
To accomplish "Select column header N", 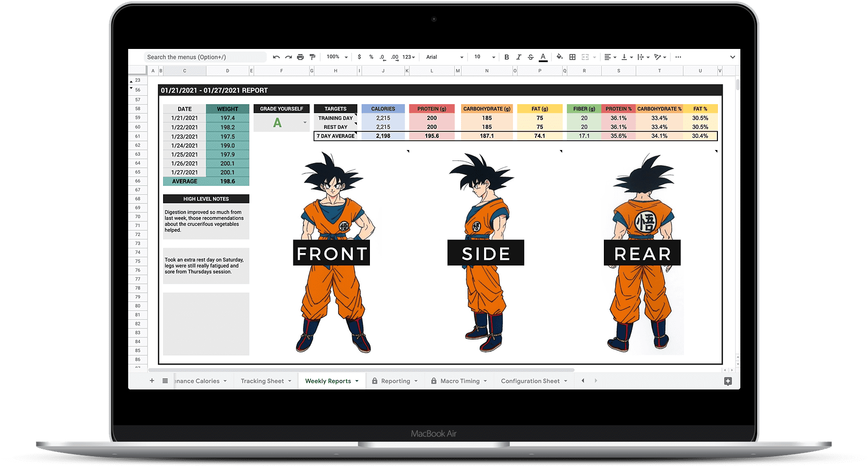I will coord(487,71).
